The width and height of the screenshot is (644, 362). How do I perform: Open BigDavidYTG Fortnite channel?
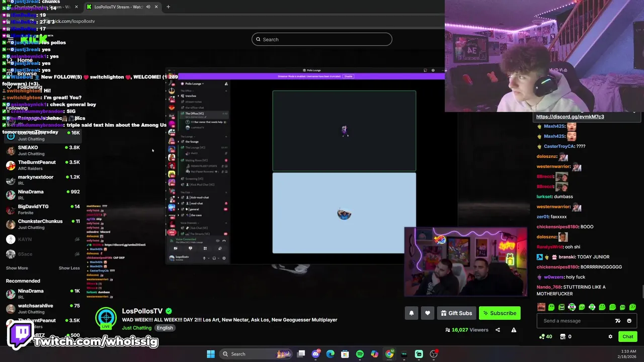tap(43, 209)
